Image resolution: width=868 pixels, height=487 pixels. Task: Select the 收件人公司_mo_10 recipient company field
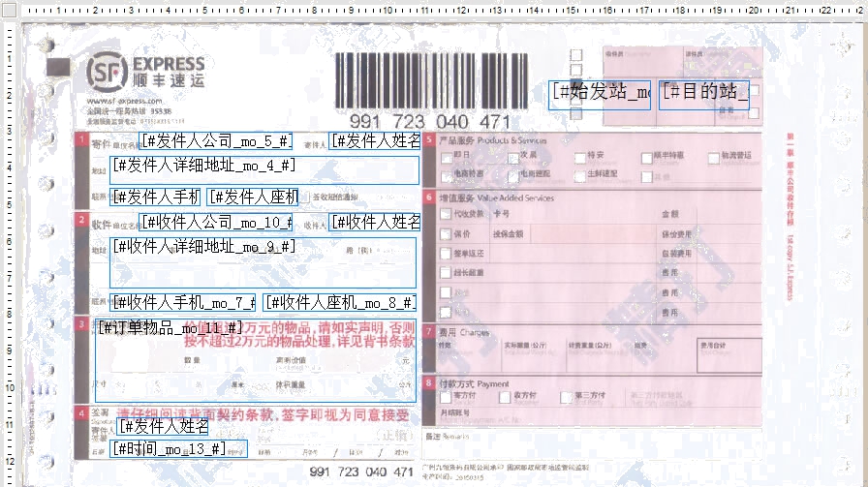click(x=216, y=222)
